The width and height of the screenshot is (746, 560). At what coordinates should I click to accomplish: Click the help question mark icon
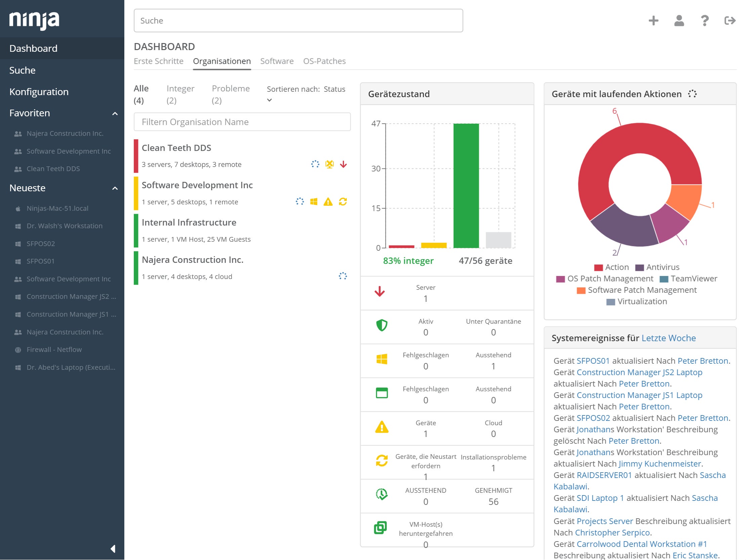click(705, 21)
